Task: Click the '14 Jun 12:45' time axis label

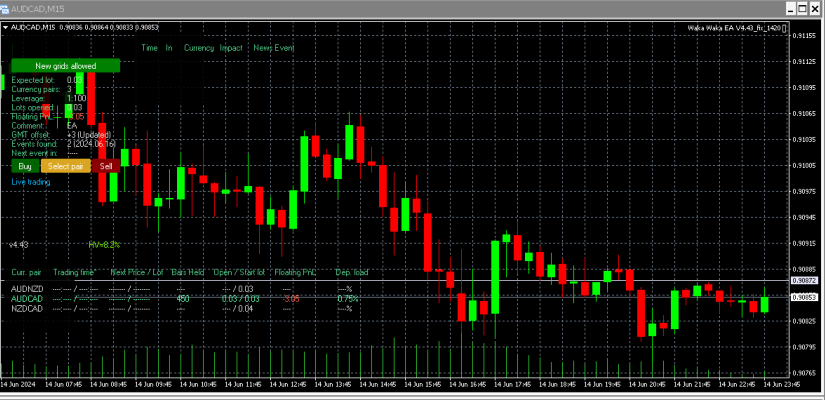Action: [287, 385]
